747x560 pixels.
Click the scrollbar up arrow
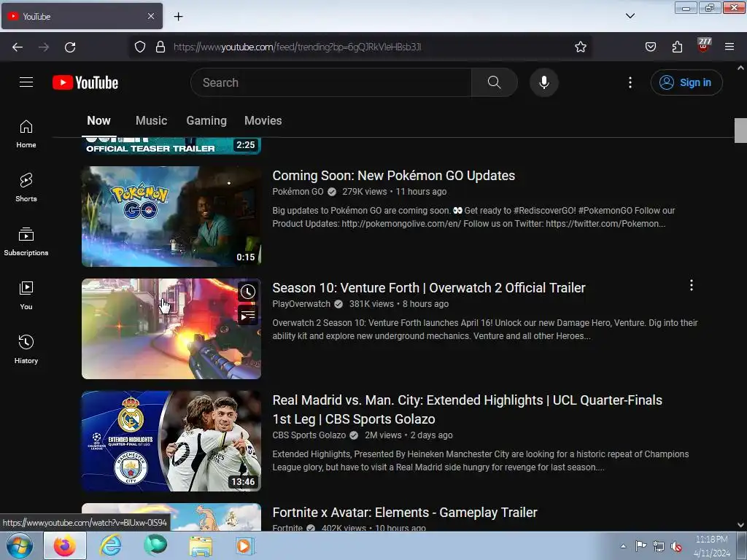(740, 68)
